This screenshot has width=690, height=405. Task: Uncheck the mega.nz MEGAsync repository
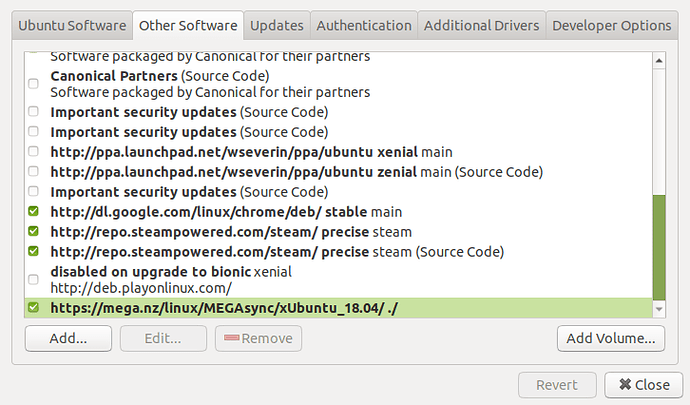click(x=33, y=307)
